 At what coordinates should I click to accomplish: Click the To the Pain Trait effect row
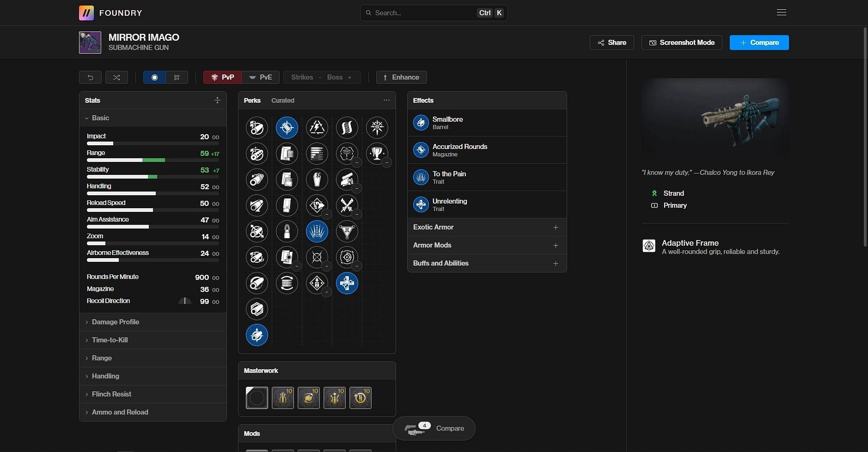[487, 177]
